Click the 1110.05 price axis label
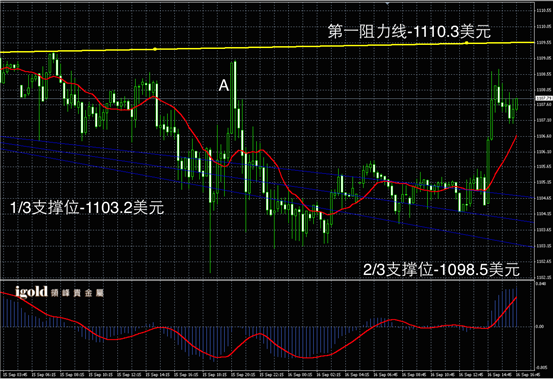 pos(543,26)
